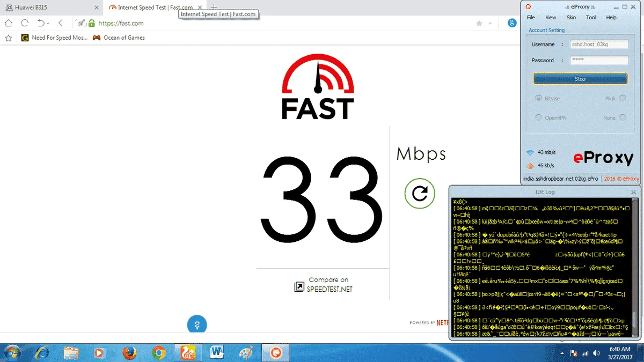The image size is (644, 362).
Task: Open dropdown arrow beside bookmark star
Action: [489, 24]
